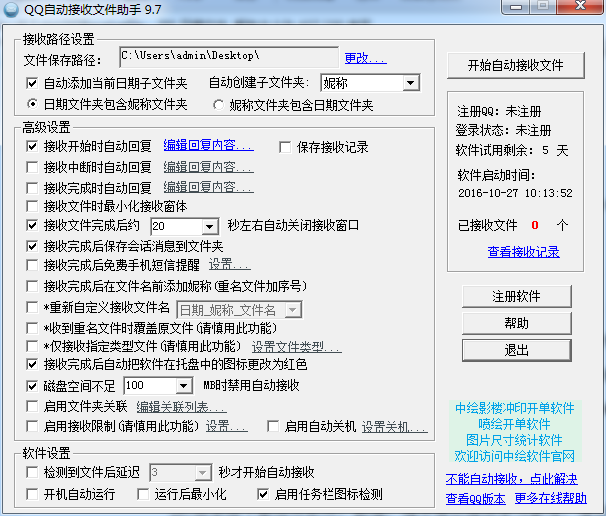Open 设置文件类型... link
This screenshot has width=606, height=516.
click(296, 347)
